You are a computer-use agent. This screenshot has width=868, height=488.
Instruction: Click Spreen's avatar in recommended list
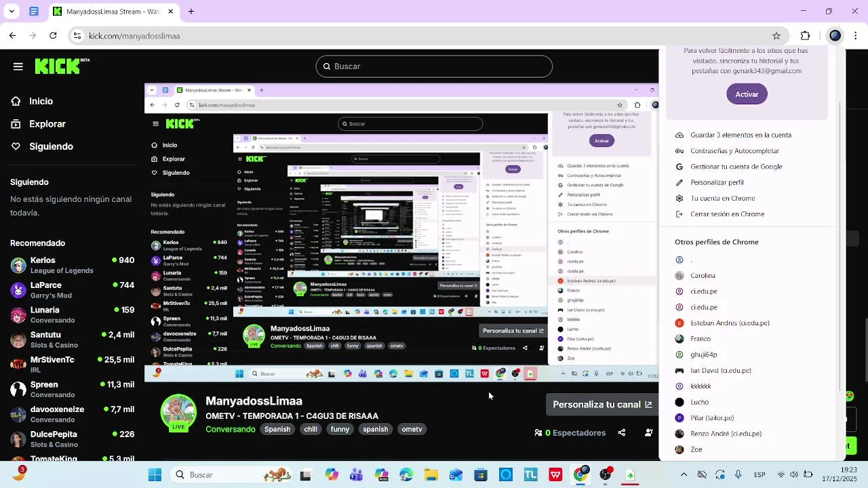click(18, 390)
